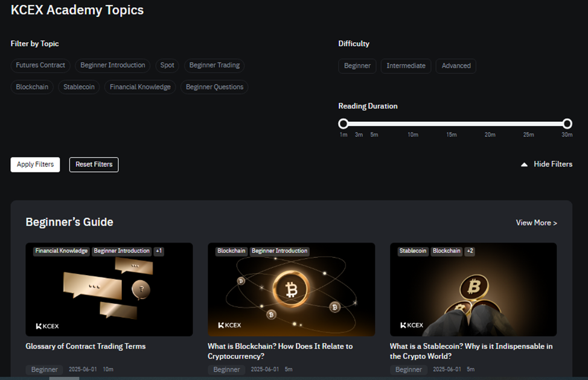The height and width of the screenshot is (380, 588).
Task: Click Blockchain tag on the Bitcoin orbit card
Action: (x=231, y=251)
